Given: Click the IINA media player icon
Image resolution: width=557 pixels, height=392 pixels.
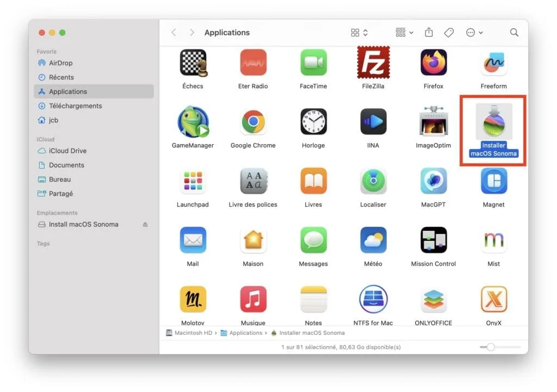Looking at the screenshot, I should click(373, 122).
